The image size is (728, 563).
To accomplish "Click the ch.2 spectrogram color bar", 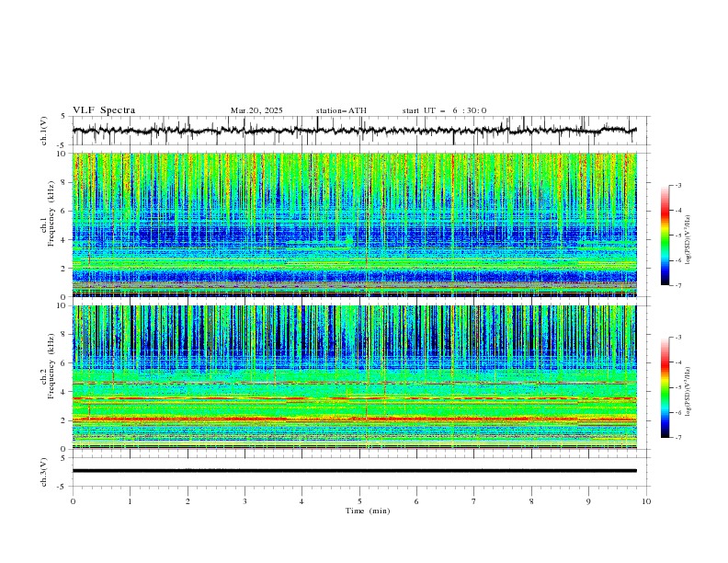I will tap(665, 387).
